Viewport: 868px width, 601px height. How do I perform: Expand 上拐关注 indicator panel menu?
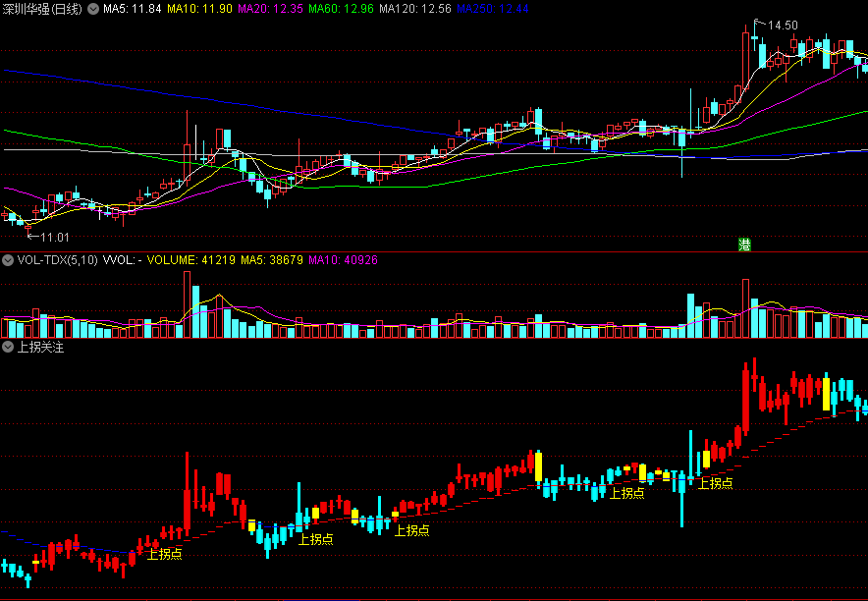coord(8,347)
